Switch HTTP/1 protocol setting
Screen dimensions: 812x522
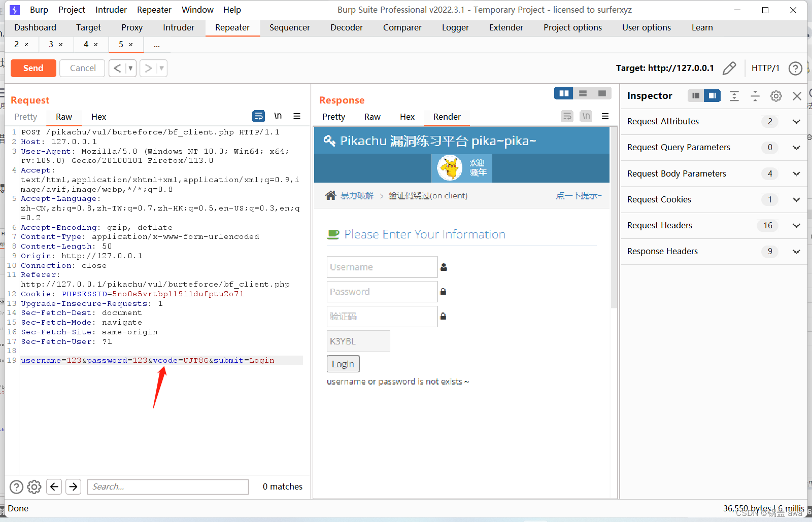pyautogui.click(x=765, y=68)
